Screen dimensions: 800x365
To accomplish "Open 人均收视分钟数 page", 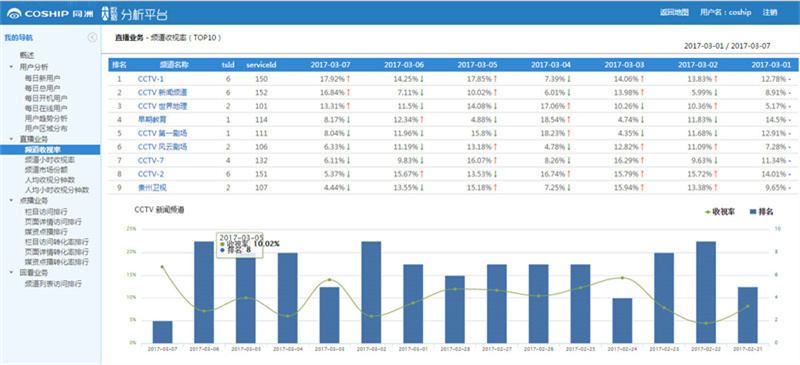I will pyautogui.click(x=49, y=180).
